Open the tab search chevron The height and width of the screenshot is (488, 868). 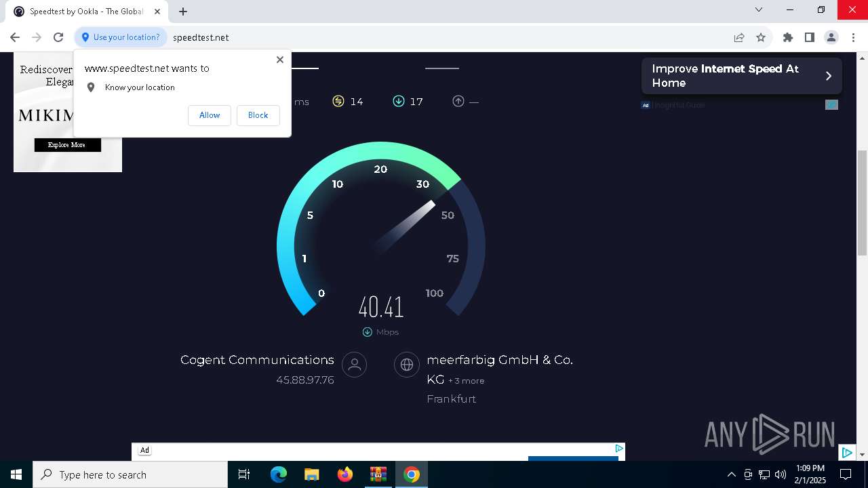[x=759, y=10]
